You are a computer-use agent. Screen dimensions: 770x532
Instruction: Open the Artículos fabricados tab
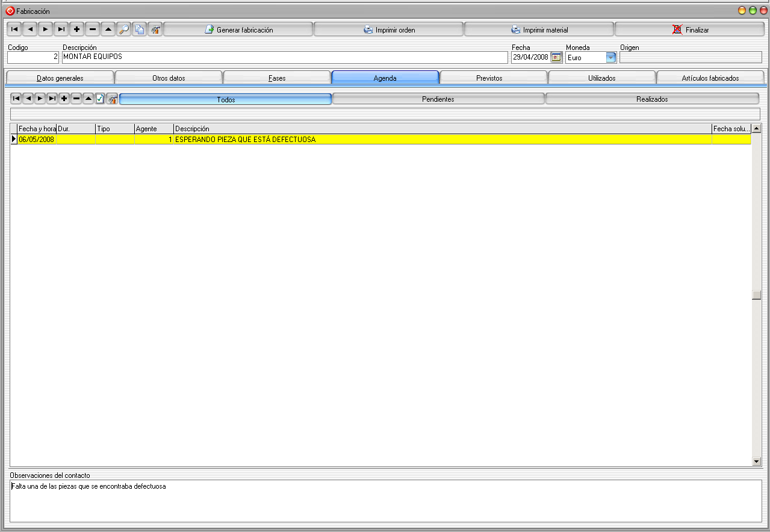coord(710,78)
